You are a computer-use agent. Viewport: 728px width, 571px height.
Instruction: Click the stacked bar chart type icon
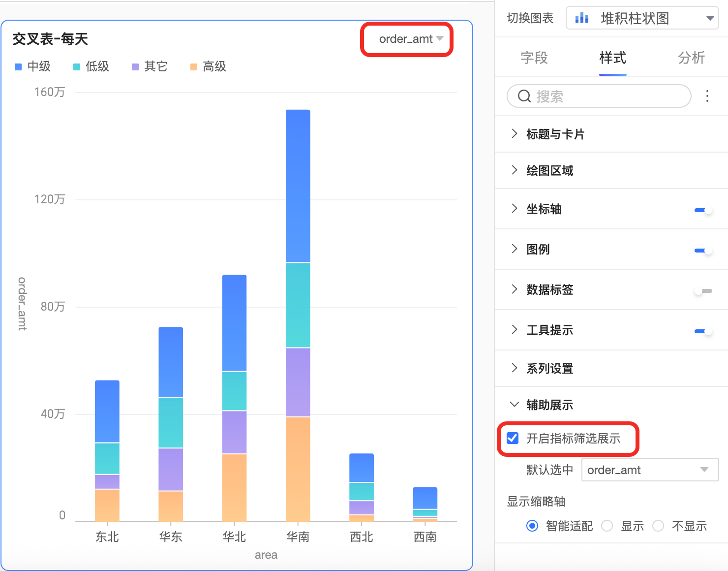coord(582,18)
